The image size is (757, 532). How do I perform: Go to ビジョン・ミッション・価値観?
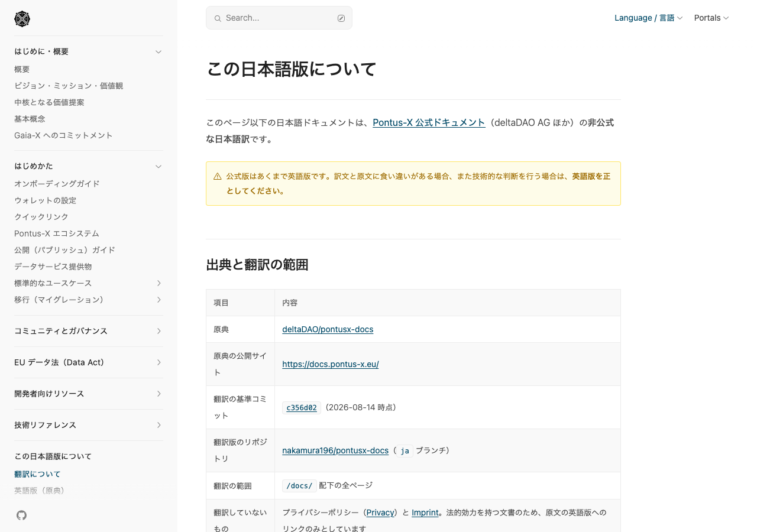pos(69,86)
